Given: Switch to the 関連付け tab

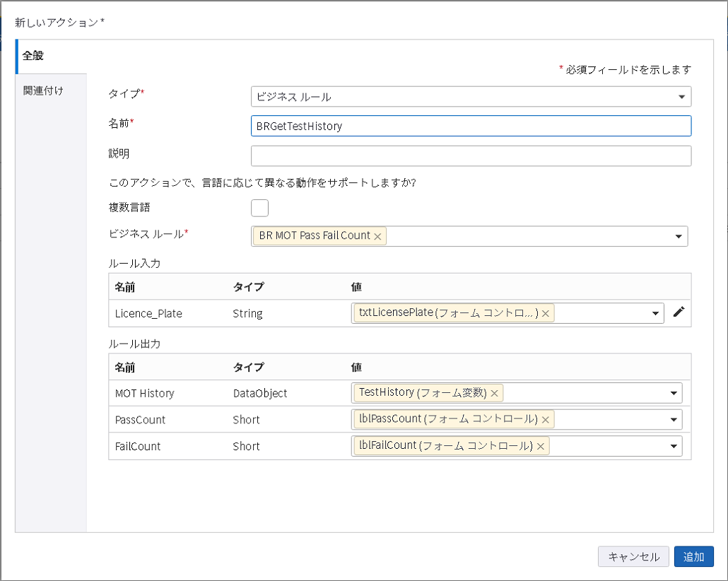Looking at the screenshot, I should (43, 90).
